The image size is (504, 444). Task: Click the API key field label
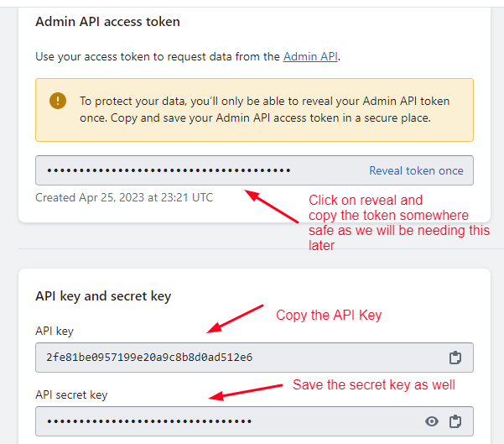(55, 331)
